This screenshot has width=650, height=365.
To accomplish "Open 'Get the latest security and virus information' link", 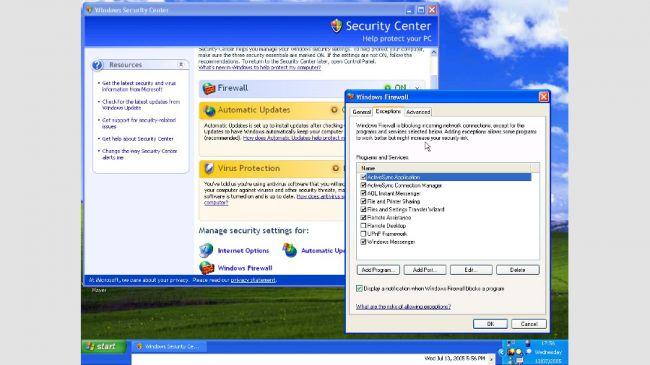I will click(x=139, y=86).
